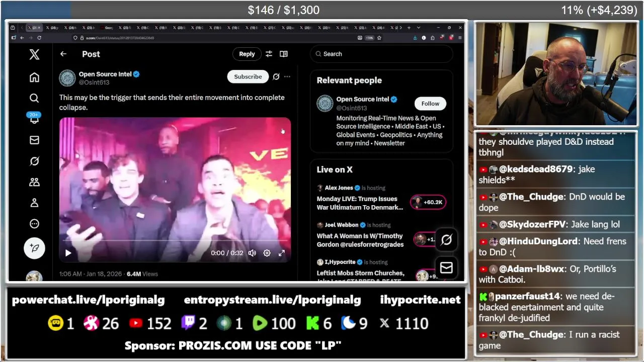Open Grok icon in left sidebar
This screenshot has height=362, width=644.
(x=34, y=161)
